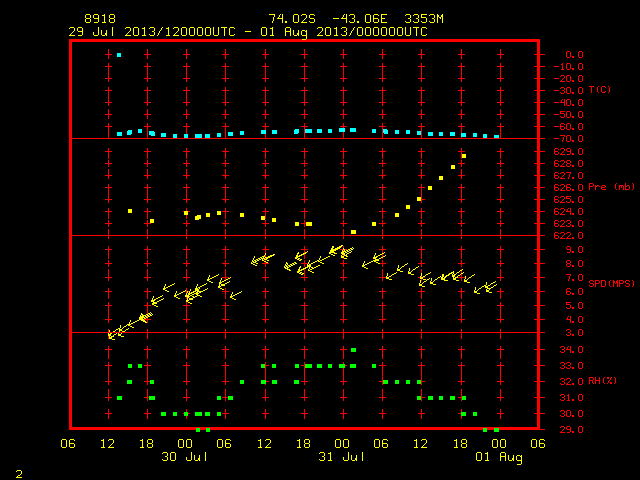The height and width of the screenshot is (480, 640).
Task: Click the highest yellow pressure point near 629.0
Action: click(464, 156)
